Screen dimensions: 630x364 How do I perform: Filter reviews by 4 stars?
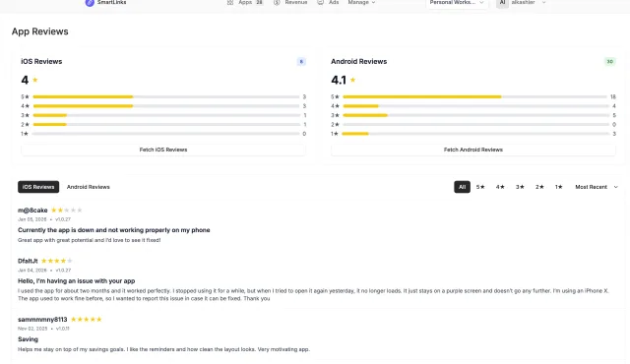pyautogui.click(x=500, y=187)
